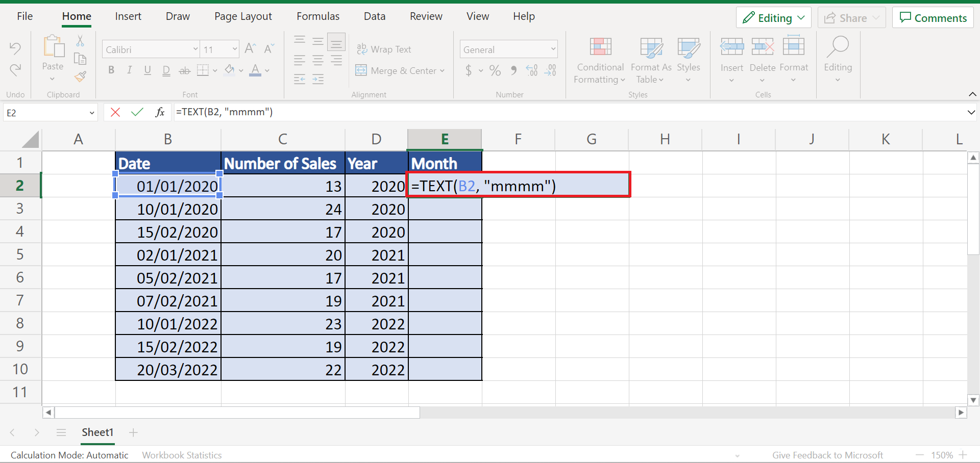Screen dimensions: 980x463
Task: Open the Data ribbon tab
Action: [374, 16]
